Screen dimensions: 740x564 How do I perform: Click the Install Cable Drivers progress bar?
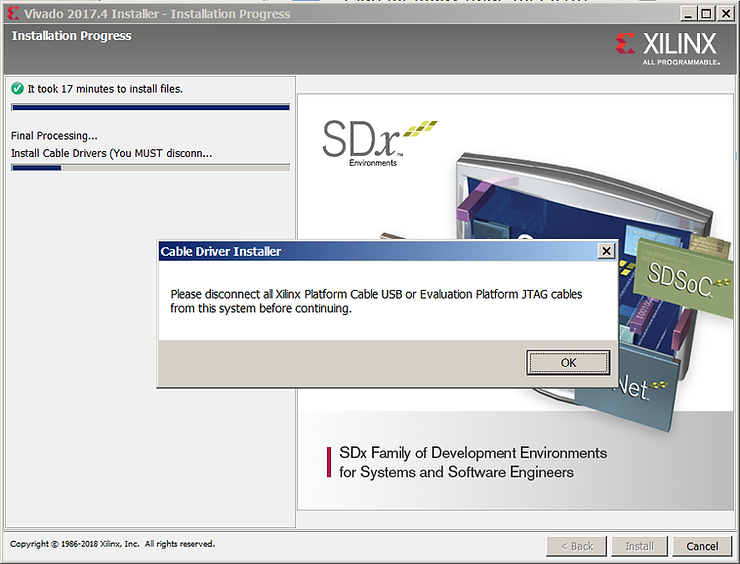(150, 168)
